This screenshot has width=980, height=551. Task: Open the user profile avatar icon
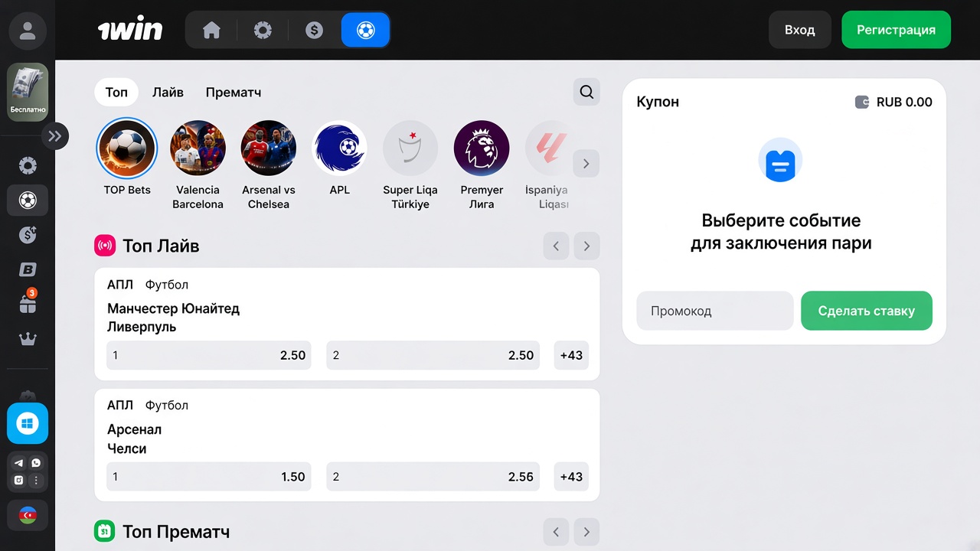28,31
